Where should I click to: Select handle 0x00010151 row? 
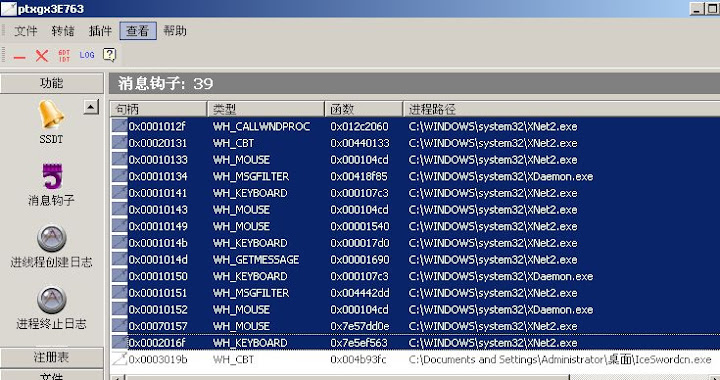[415, 293]
